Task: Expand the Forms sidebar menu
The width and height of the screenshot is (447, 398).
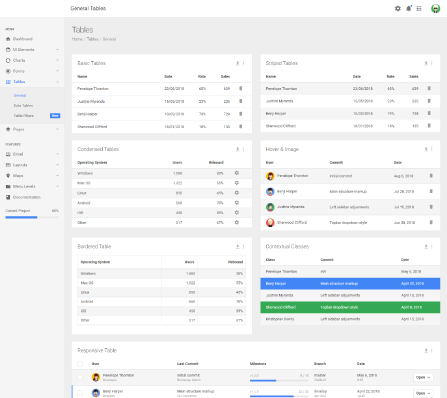Action: pos(32,71)
